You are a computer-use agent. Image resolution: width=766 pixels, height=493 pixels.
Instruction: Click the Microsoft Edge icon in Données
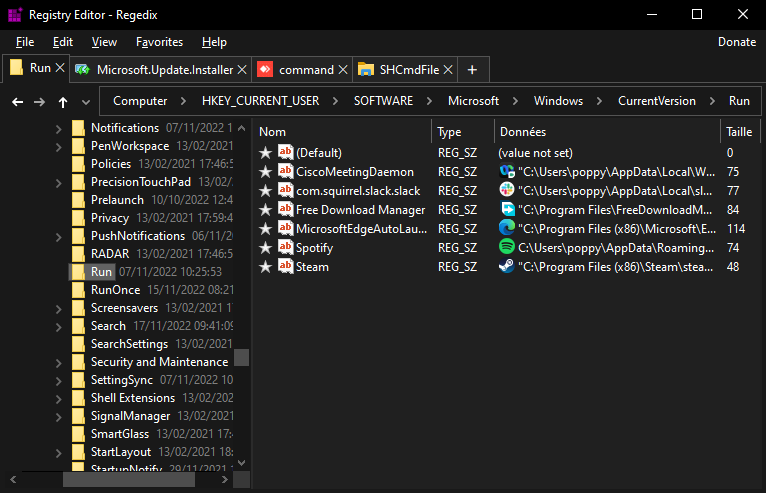point(507,228)
